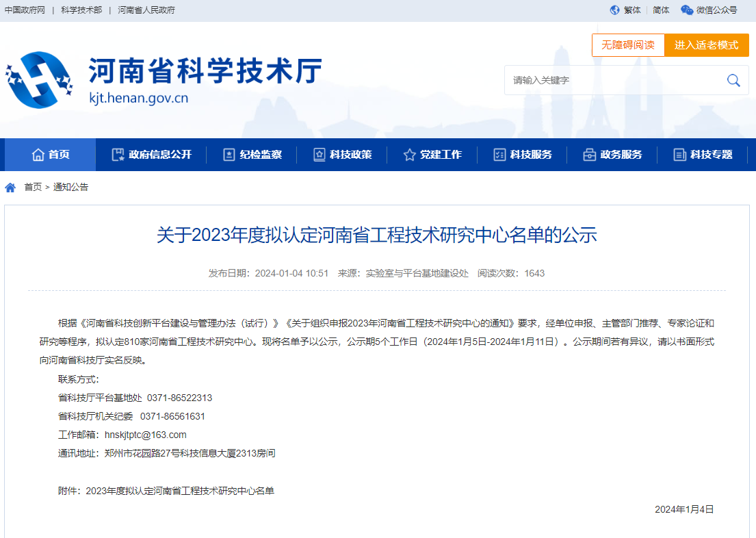Viewport: 756px width, 538px height.
Task: Click the 河南省科学技术厅 logo emblem
Action: [x=39, y=79]
